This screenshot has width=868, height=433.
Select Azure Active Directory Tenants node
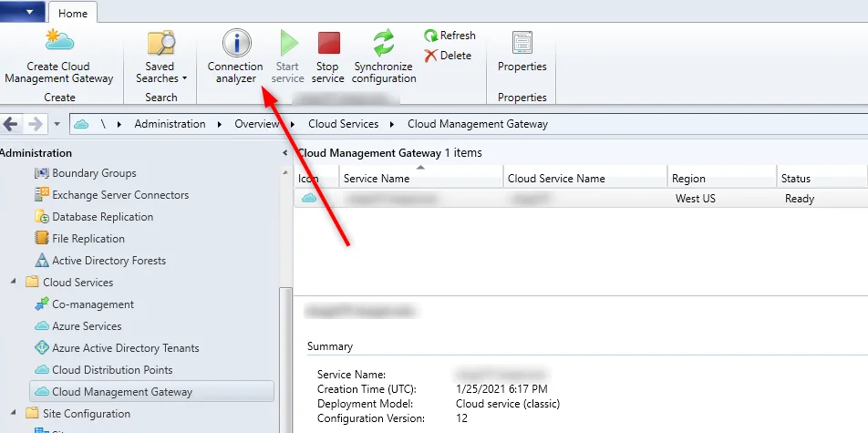point(125,348)
